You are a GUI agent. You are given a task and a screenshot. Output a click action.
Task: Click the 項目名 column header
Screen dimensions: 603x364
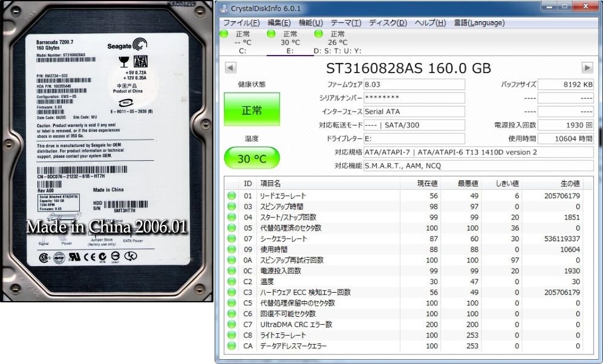[x=328, y=183]
